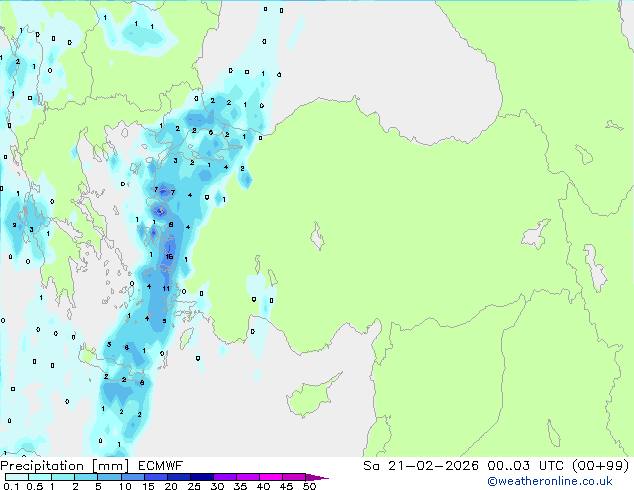Click the "25" legend value label
This screenshot has width=634, height=490.
click(194, 486)
